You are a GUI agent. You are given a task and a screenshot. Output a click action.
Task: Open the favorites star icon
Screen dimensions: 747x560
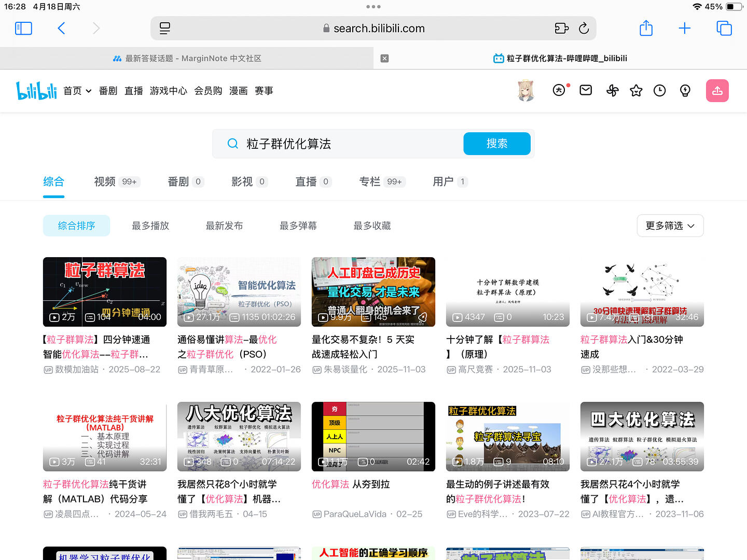click(x=636, y=91)
